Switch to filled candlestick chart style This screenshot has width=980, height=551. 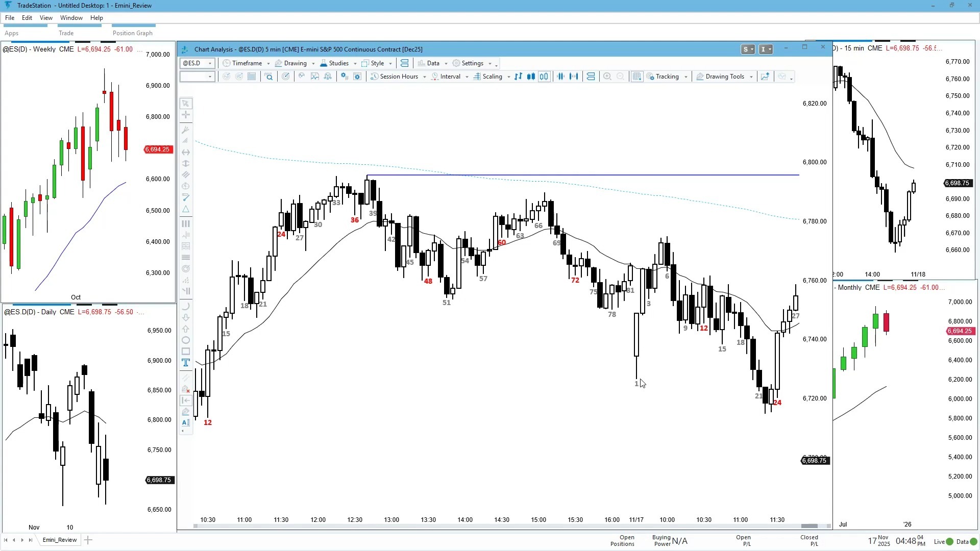[531, 77]
